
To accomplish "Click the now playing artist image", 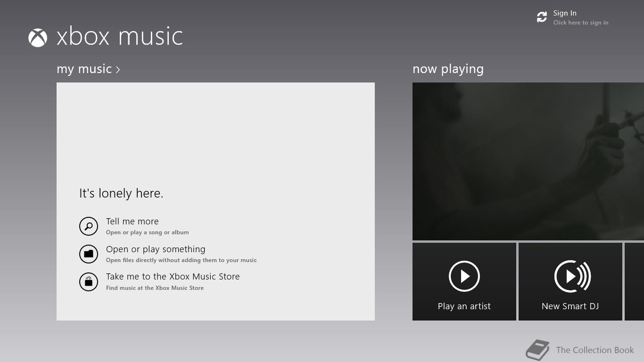I will click(x=528, y=161).
